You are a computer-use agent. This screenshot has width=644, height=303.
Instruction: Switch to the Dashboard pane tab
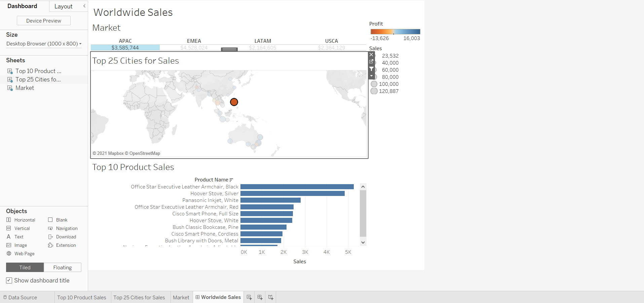[22, 6]
